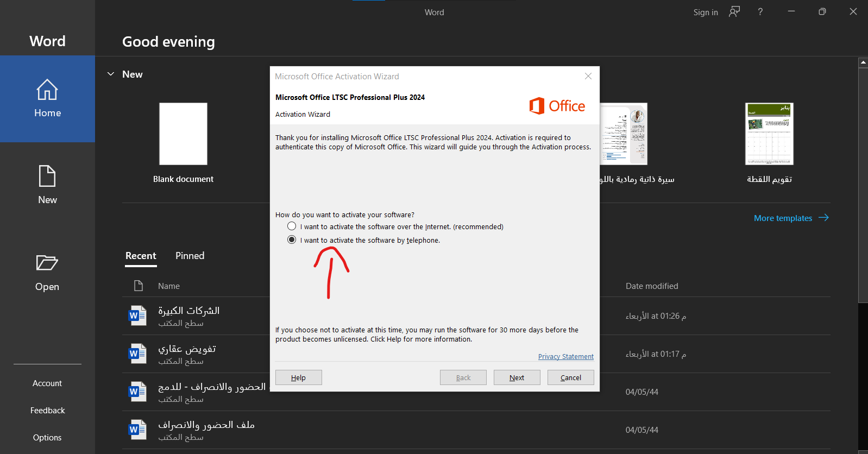Collapse the New section chevron
868x454 pixels.
coord(111,74)
